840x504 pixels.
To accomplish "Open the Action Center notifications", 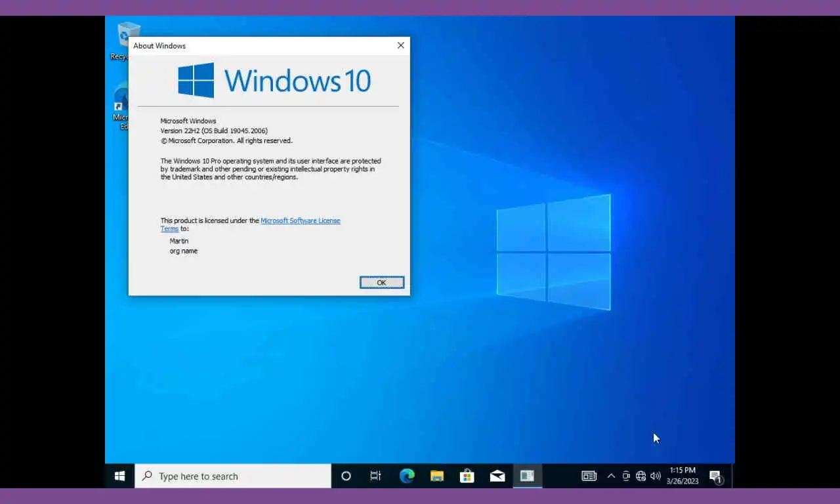I will click(716, 476).
